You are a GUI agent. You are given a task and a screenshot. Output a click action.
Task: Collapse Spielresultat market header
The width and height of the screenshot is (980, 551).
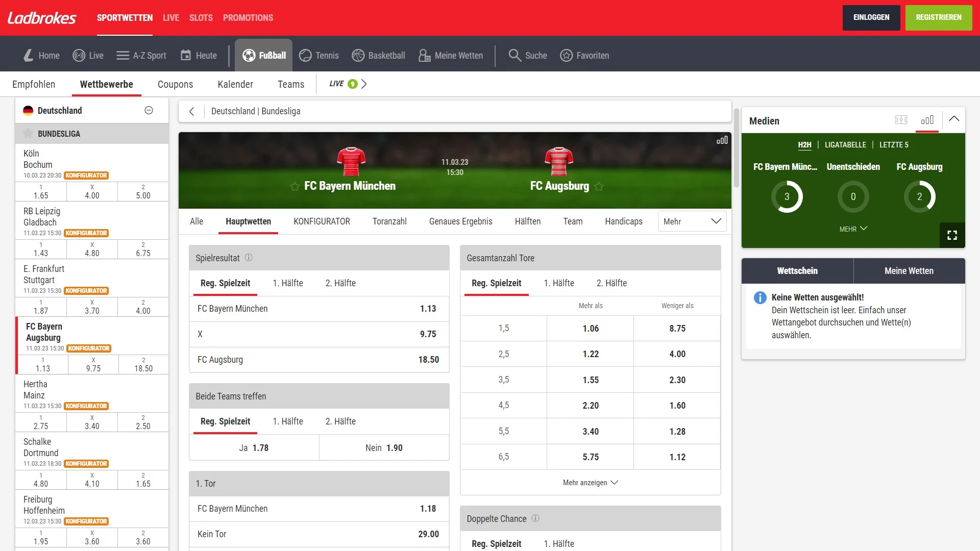pyautogui.click(x=319, y=258)
